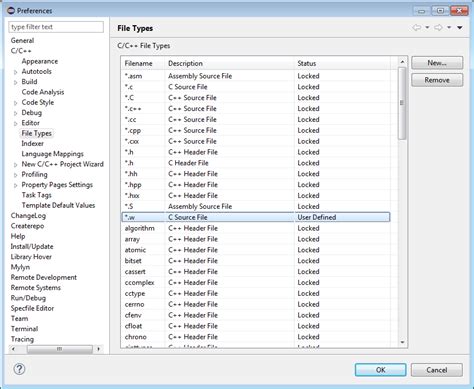Select the *.hpp file type row
This screenshot has height=389, width=474.
point(256,185)
